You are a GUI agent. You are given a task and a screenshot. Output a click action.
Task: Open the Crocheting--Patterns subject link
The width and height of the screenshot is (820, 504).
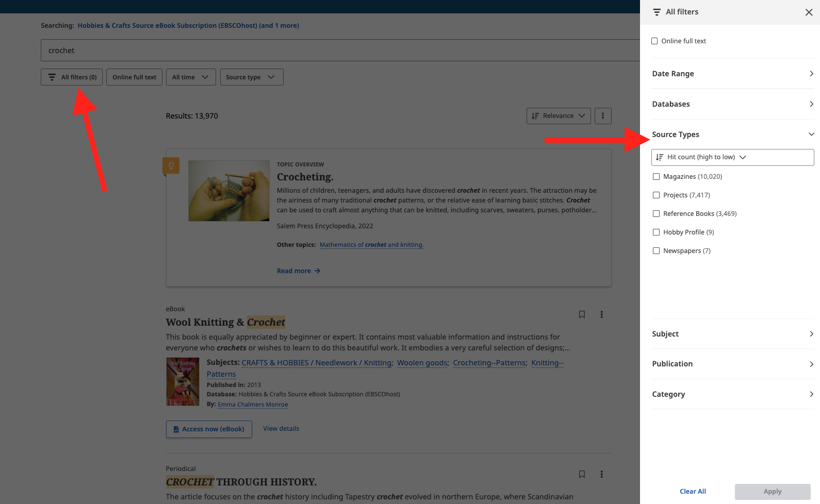[490, 363]
